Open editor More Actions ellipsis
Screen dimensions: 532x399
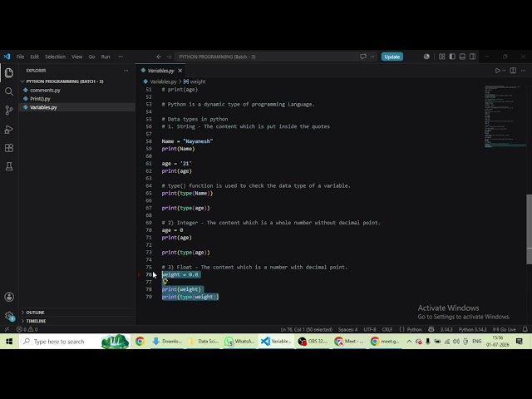tap(523, 71)
